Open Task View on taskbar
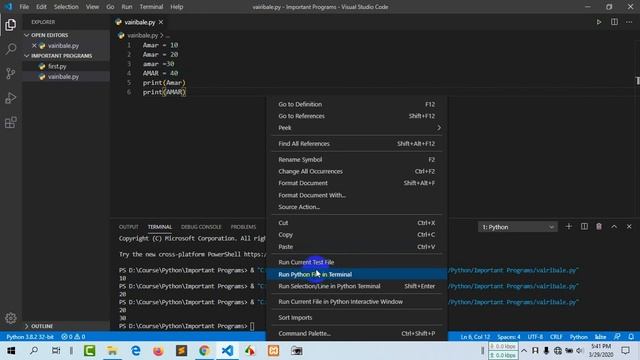 pyautogui.click(x=56, y=351)
